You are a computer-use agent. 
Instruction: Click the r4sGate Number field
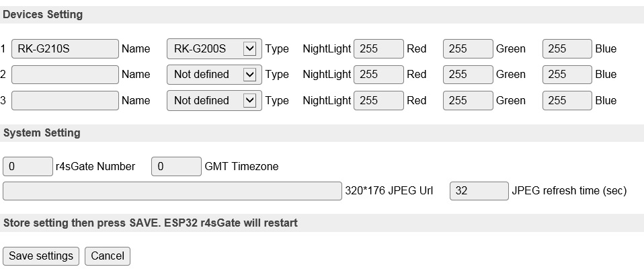pyautogui.click(x=28, y=166)
